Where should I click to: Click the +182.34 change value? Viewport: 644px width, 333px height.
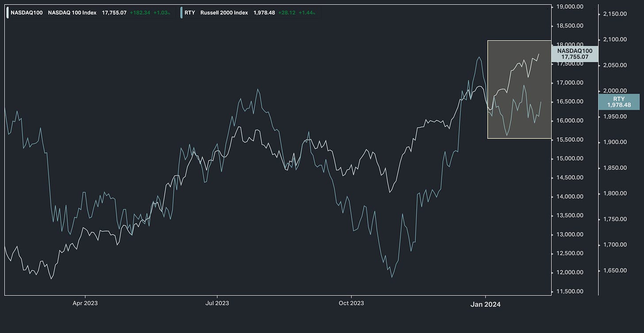point(139,13)
